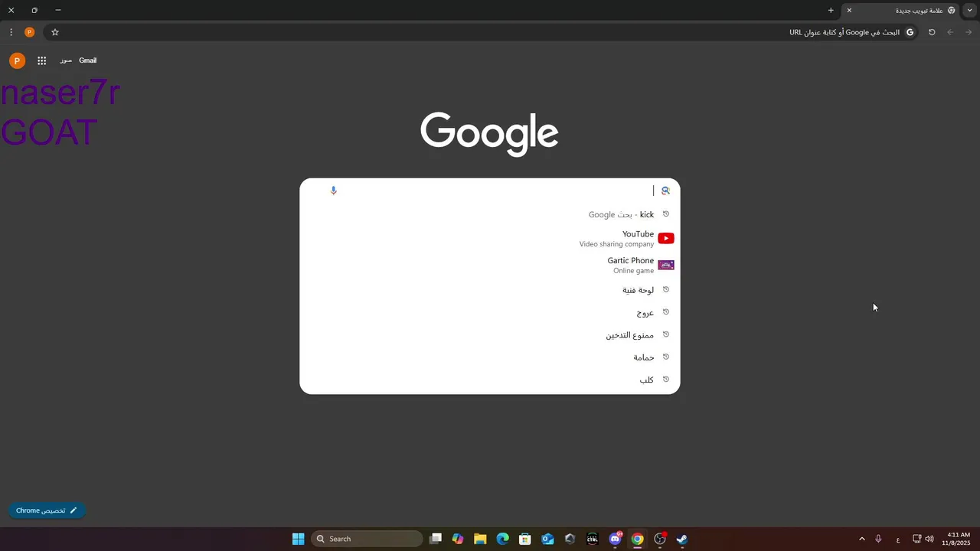
Task: Select the عروج suggestion
Action: [490, 312]
